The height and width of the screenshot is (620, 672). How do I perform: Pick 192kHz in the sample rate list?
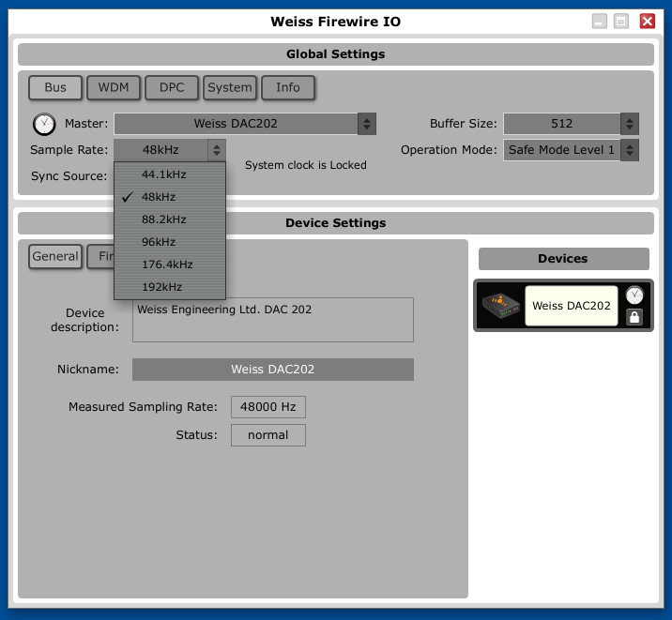170,287
